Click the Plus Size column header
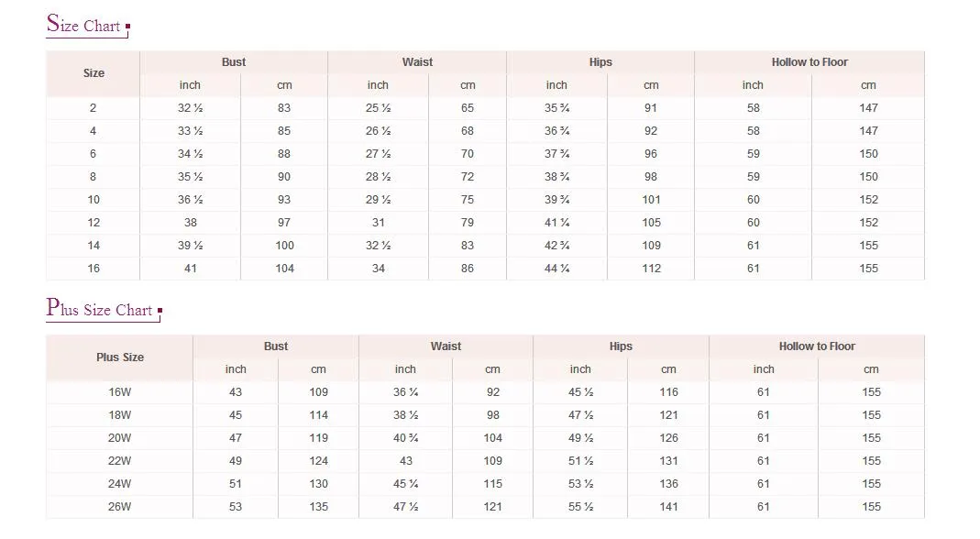Image resolution: width=980 pixels, height=539 pixels. [x=120, y=357]
